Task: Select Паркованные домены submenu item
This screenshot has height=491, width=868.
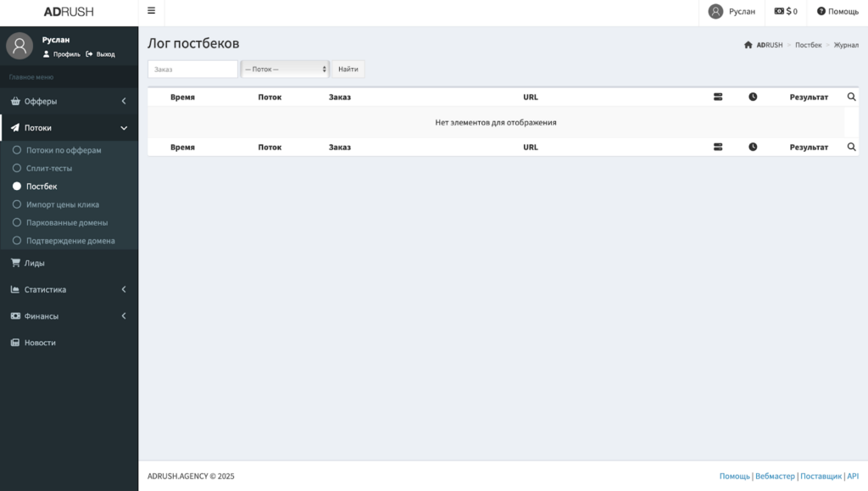Action: click(x=67, y=222)
